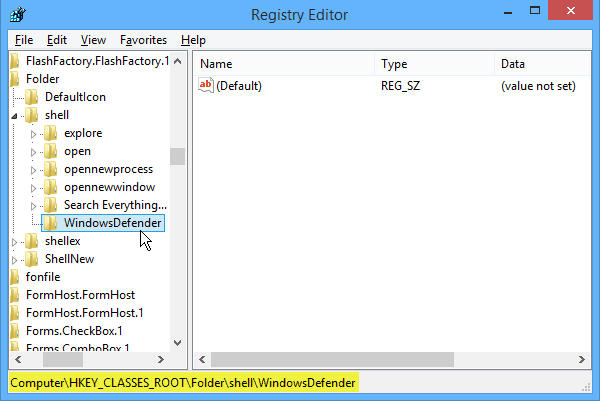Click the open key folder icon
The height and width of the screenshot is (401, 600).
point(51,151)
